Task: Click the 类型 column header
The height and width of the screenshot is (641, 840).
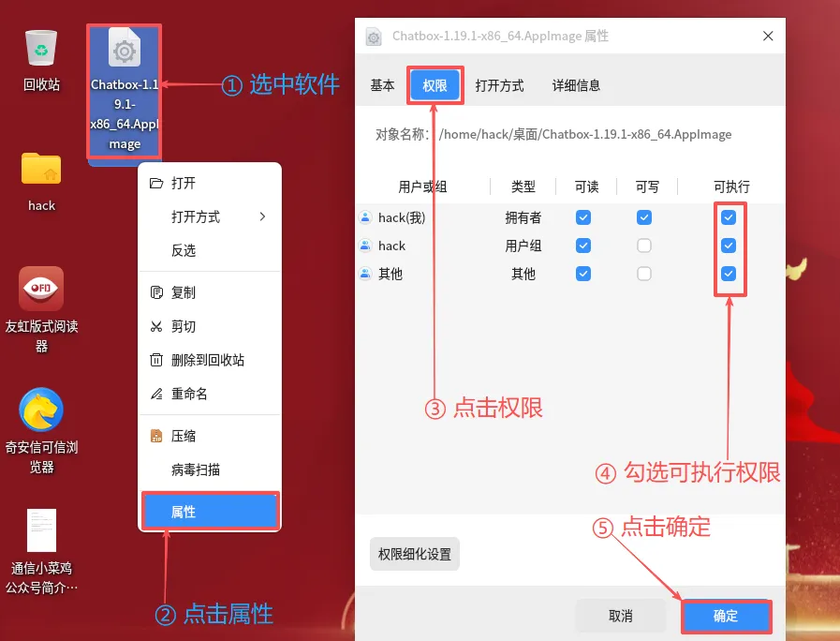Action: [x=523, y=186]
